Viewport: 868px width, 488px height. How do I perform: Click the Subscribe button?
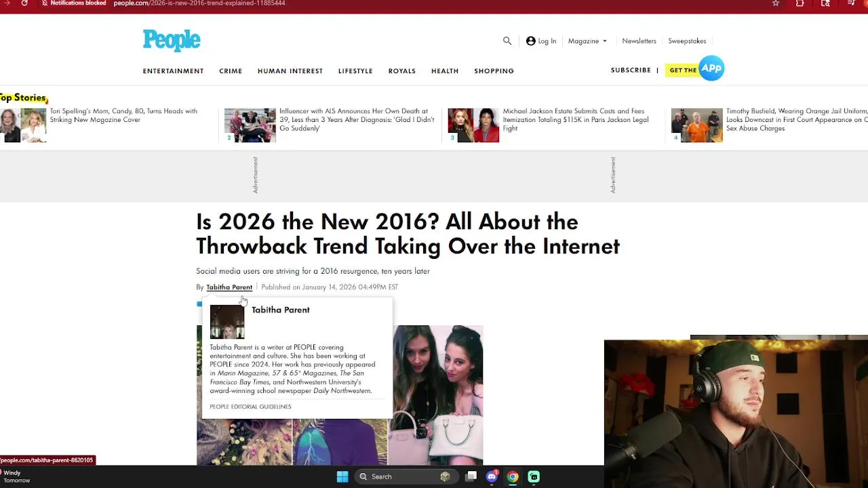[631, 70]
